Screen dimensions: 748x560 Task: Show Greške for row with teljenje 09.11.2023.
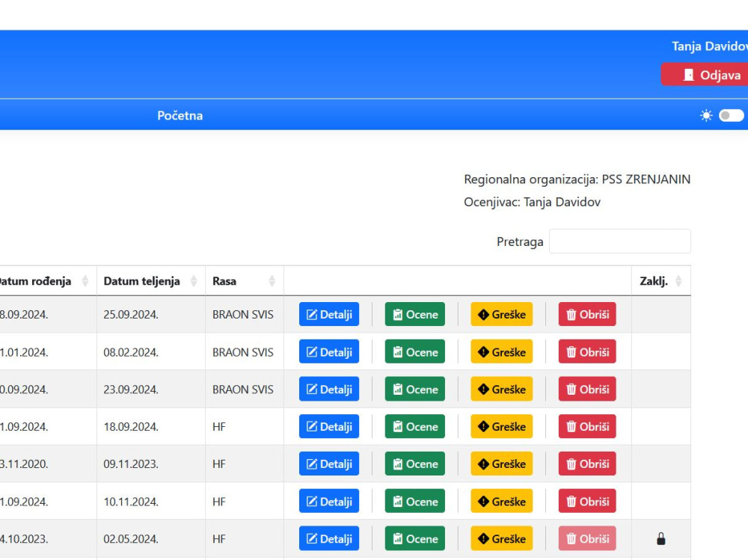[x=501, y=464]
